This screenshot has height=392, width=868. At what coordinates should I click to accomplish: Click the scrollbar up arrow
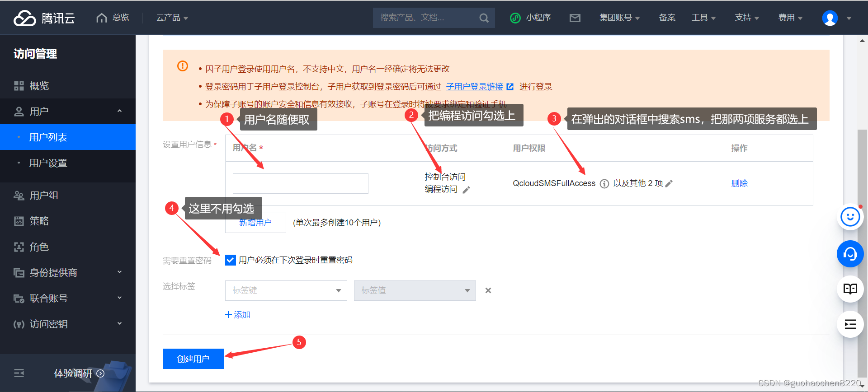[863, 41]
